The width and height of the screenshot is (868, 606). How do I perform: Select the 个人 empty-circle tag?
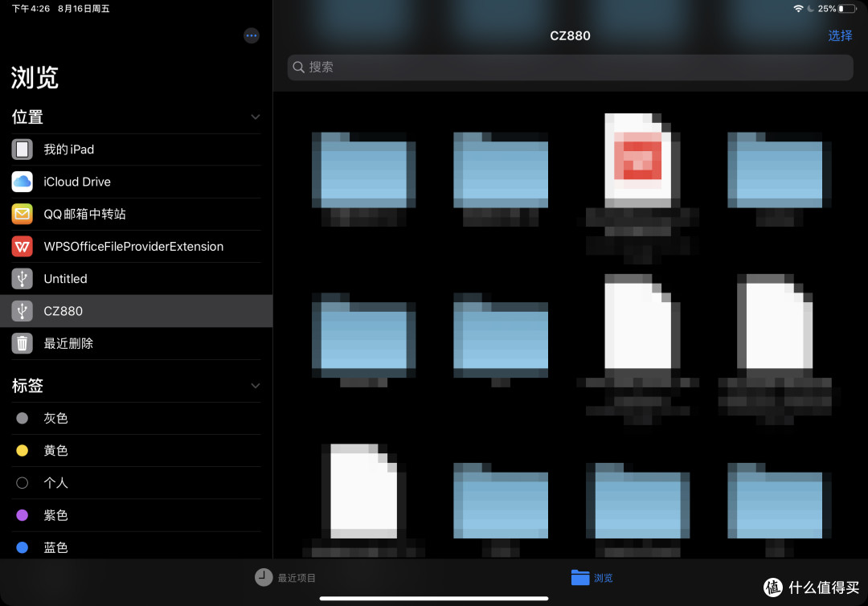(23, 482)
